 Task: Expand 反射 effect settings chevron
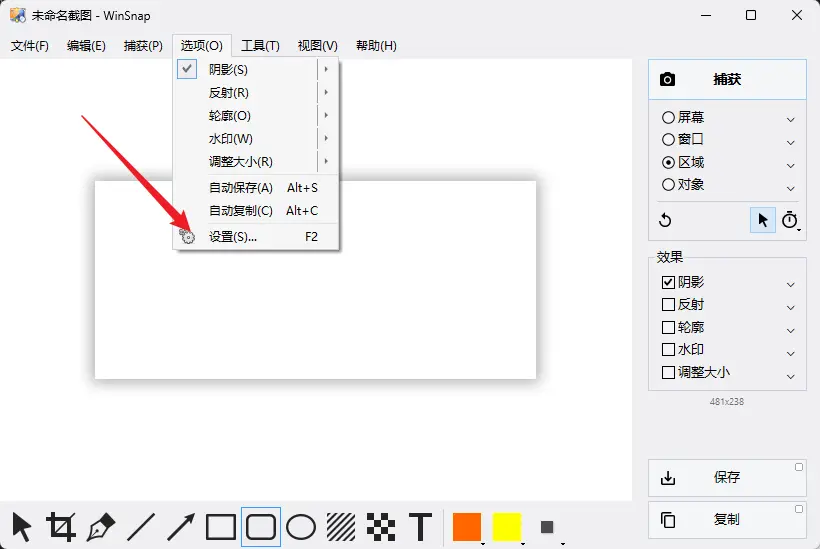(x=791, y=308)
